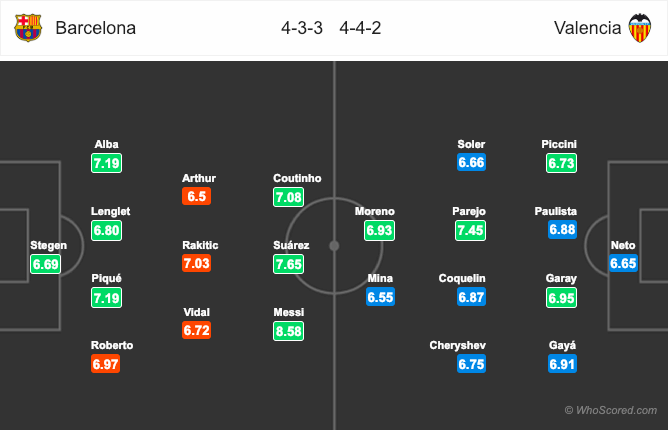Click Stegen's 6.69 rating badge
Screen dimensions: 668x430
46,264
